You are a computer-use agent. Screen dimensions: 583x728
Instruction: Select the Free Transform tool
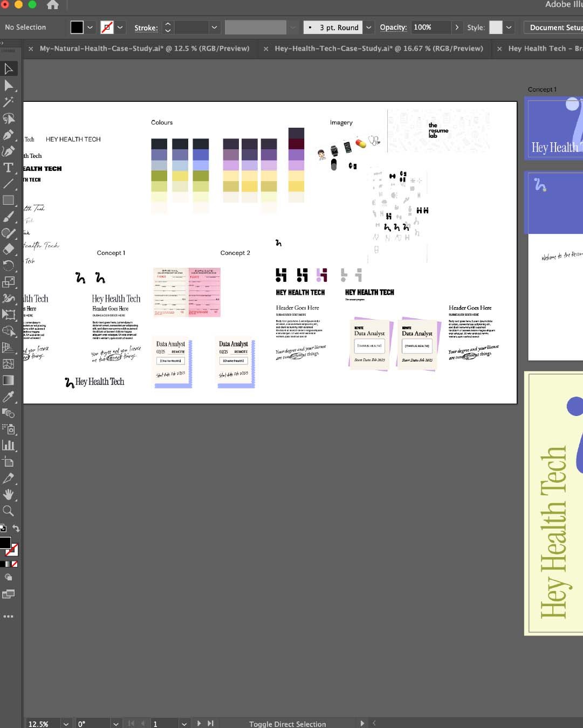click(9, 315)
